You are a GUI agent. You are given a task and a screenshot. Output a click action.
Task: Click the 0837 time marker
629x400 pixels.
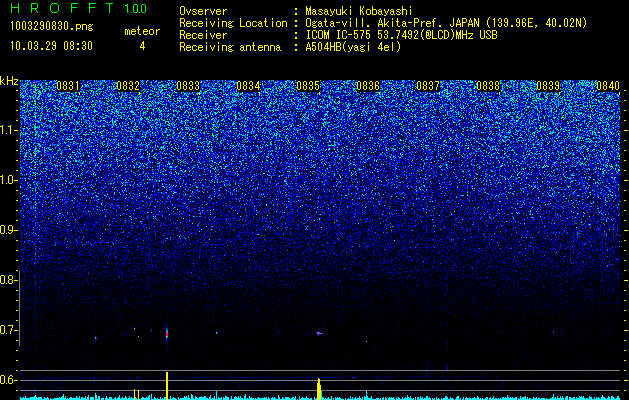click(428, 86)
